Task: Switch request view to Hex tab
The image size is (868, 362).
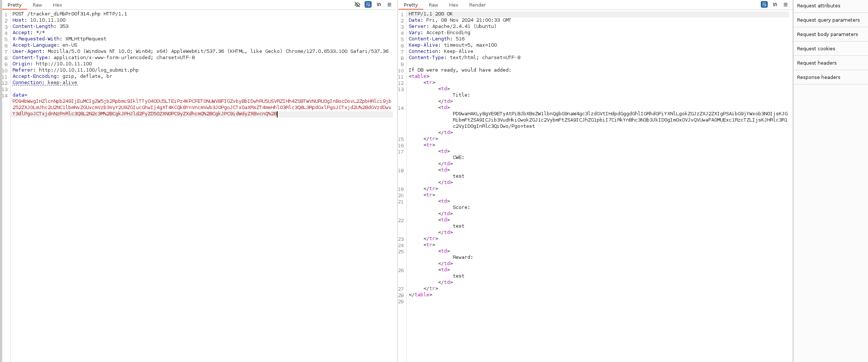Action: 57,5
